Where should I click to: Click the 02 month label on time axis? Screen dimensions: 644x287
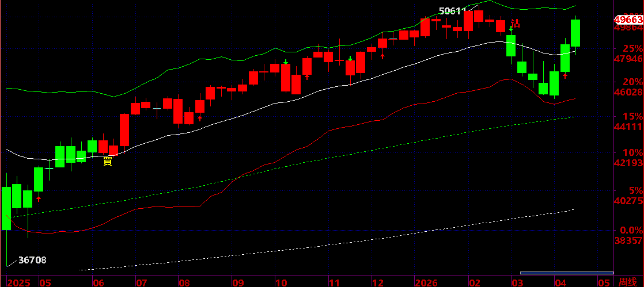tap(475, 282)
